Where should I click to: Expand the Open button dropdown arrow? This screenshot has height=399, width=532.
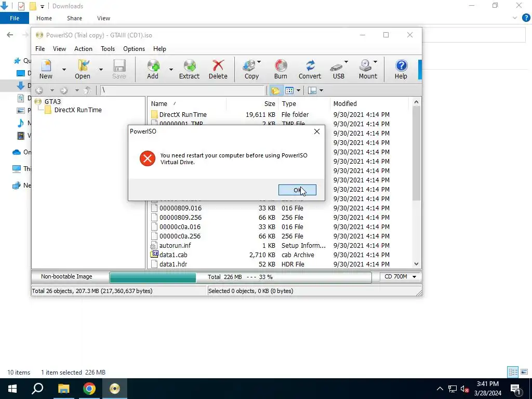(101, 69)
